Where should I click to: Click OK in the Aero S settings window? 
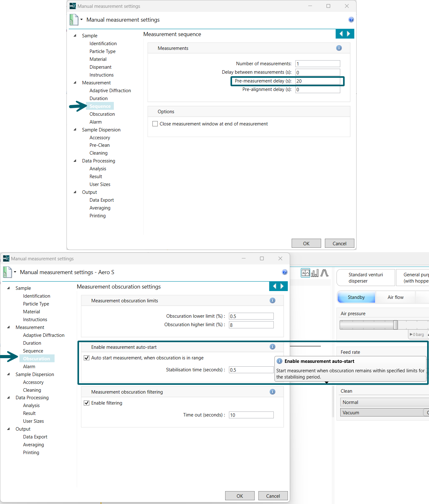240,496
